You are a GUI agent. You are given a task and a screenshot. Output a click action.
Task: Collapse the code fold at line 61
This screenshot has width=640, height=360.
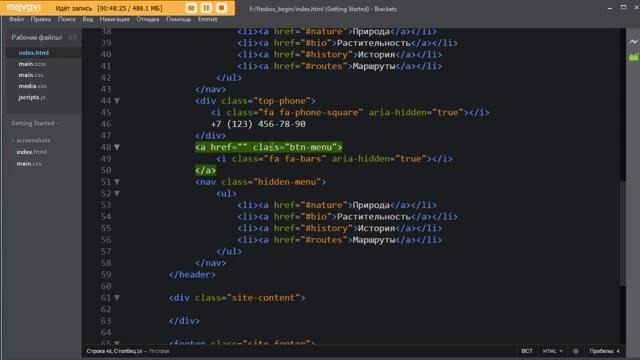[117, 298]
